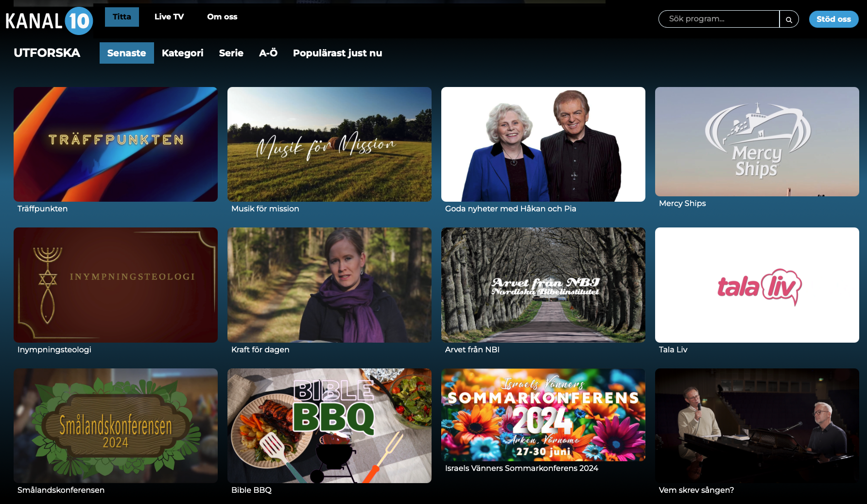Go to Live TV
867x504 pixels.
coord(169,17)
